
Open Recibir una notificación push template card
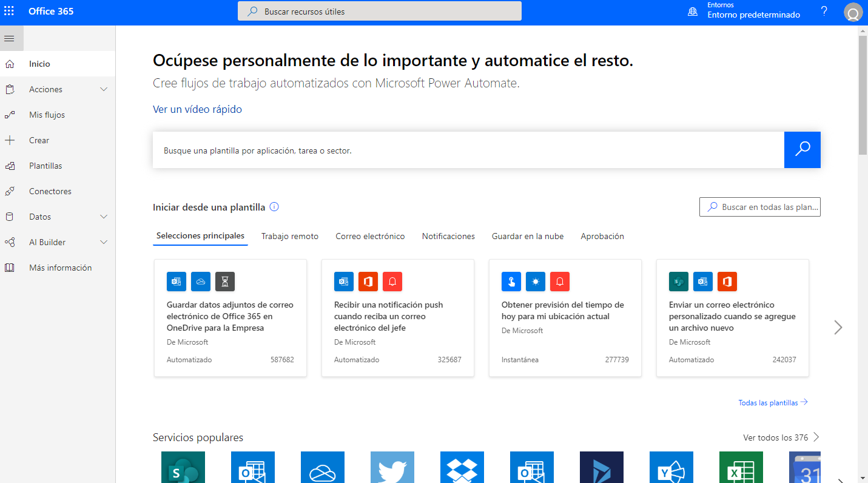click(x=398, y=318)
